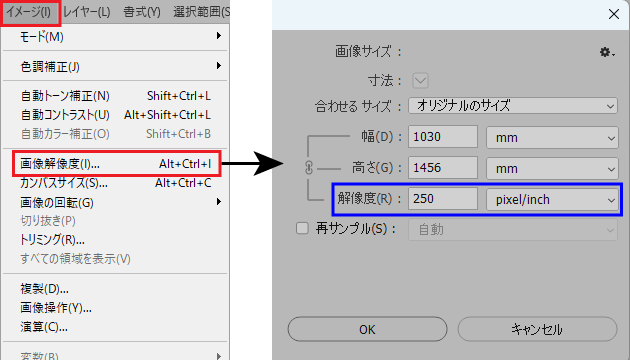Choose 画像操作(Y)... menu item
Image resolution: width=630 pixels, height=360 pixels.
[115, 308]
